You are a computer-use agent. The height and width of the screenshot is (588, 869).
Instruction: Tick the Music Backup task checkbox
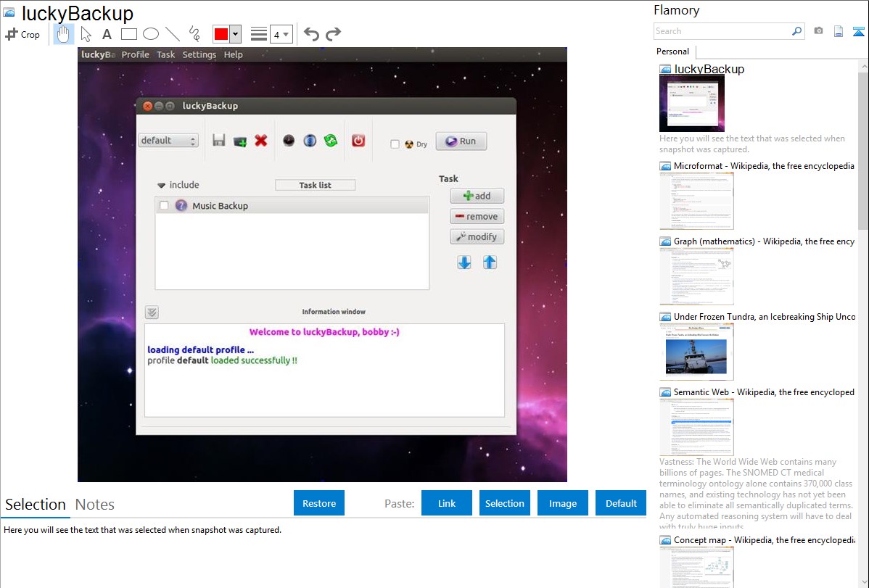tap(164, 206)
